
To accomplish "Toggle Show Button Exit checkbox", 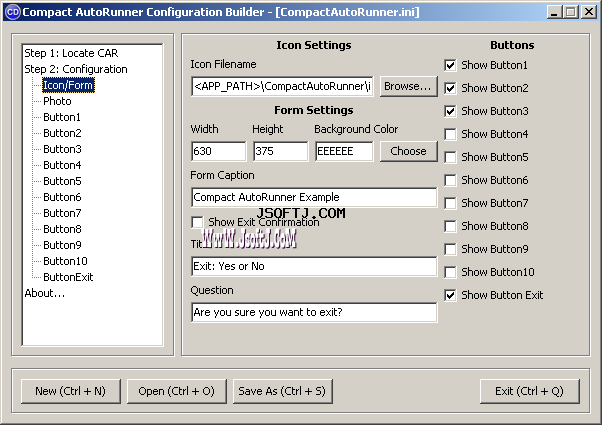I will coord(450,295).
